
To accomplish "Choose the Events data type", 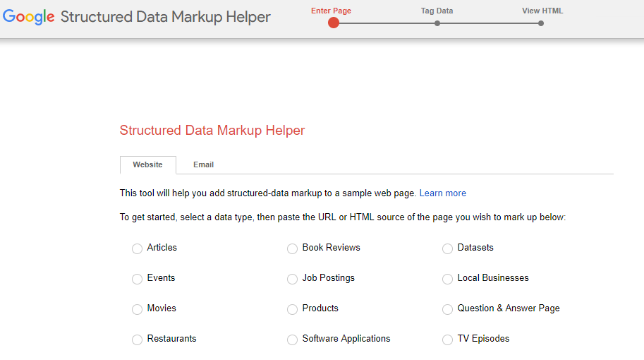I will pyautogui.click(x=137, y=279).
